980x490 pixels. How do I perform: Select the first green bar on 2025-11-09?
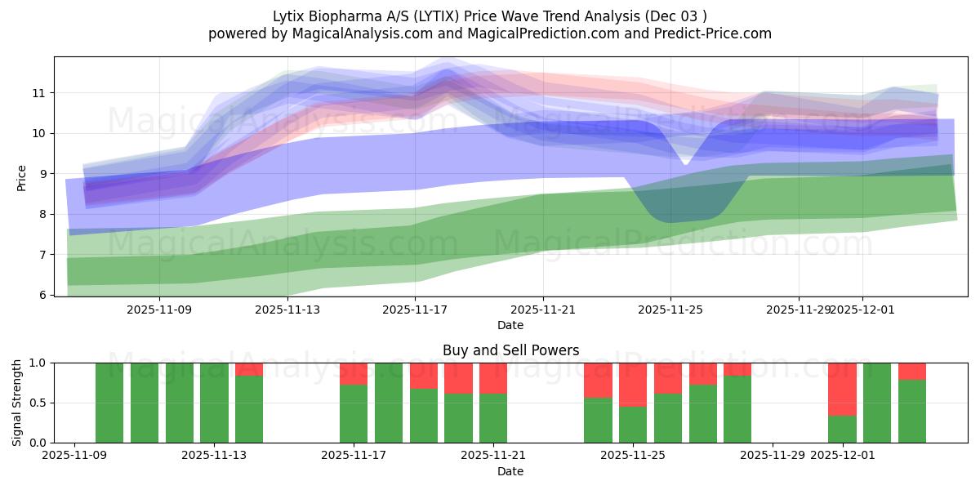[108, 400]
